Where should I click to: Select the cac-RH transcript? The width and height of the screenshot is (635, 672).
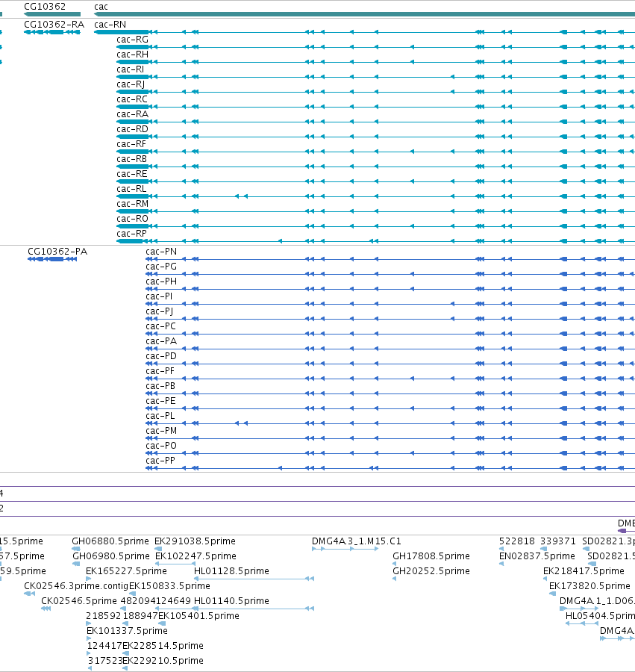132,55
